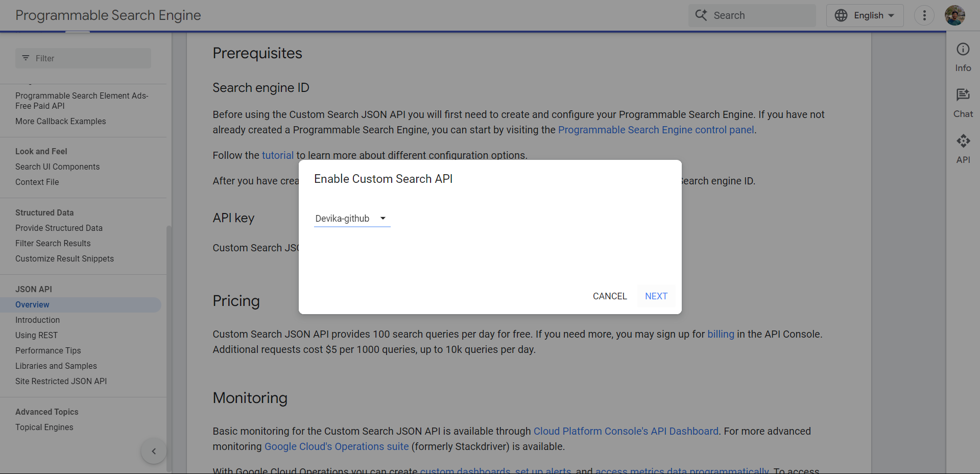The image size is (980, 474).
Task: Open the Performance Tips page
Action: click(x=49, y=350)
